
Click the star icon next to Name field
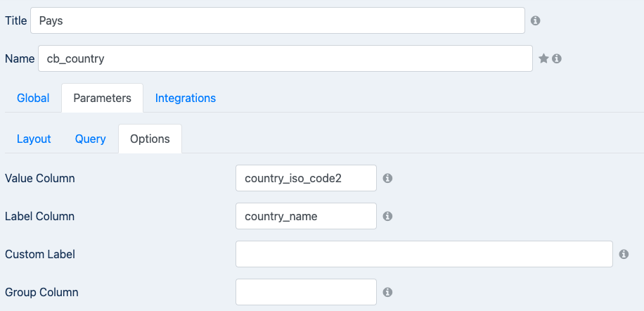tap(543, 58)
